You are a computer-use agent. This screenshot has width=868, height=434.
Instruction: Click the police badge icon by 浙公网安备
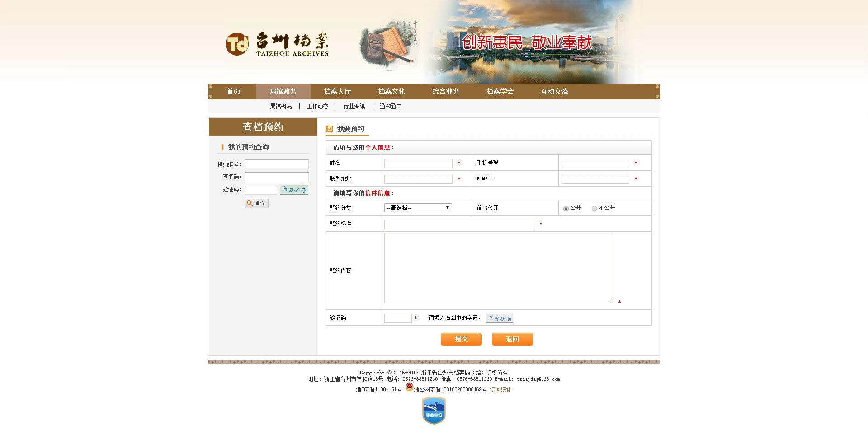409,387
